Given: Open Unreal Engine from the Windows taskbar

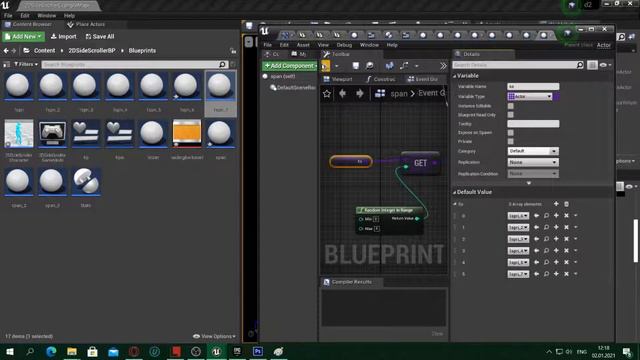Looking at the screenshot, I should pos(216,351).
